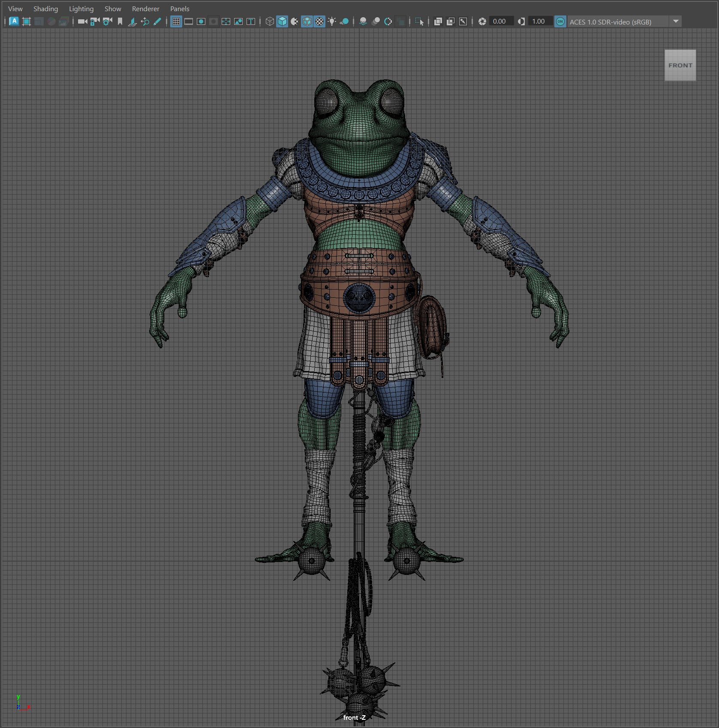Click the Gate Mask icon
Viewport: 719px width, 728px height.
(214, 21)
